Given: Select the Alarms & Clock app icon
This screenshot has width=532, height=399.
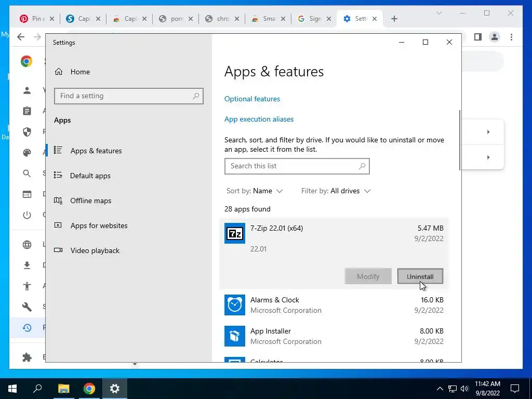Looking at the screenshot, I should click(x=235, y=305).
